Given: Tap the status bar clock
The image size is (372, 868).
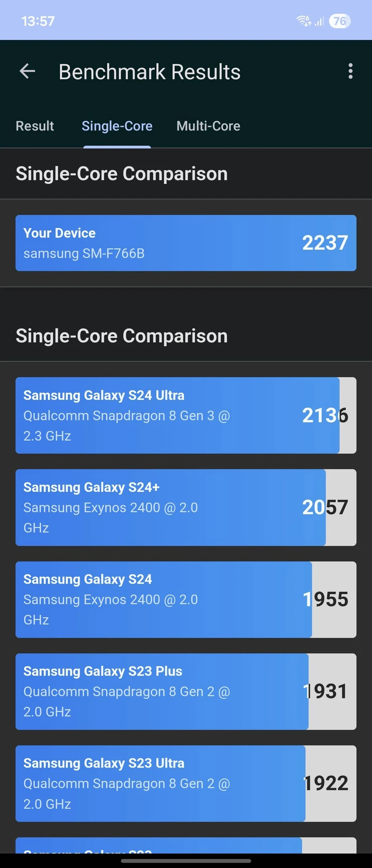Looking at the screenshot, I should click(x=38, y=21).
